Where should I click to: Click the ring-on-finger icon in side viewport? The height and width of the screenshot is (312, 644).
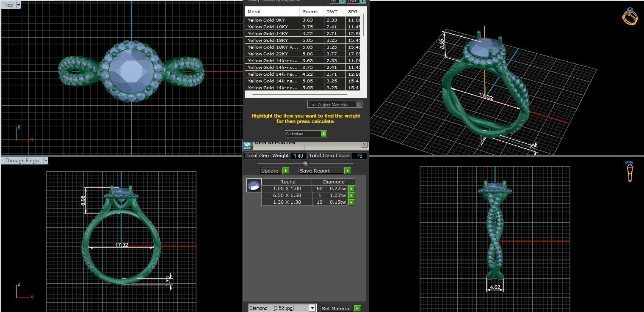click(630, 172)
